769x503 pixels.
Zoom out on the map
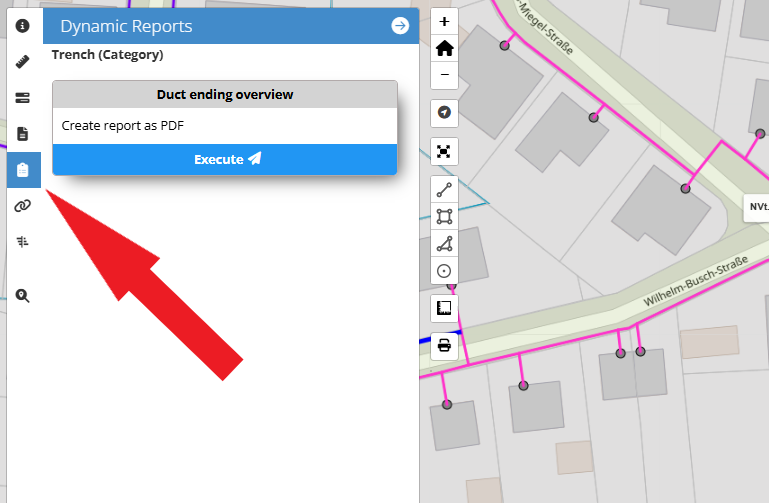tap(444, 75)
